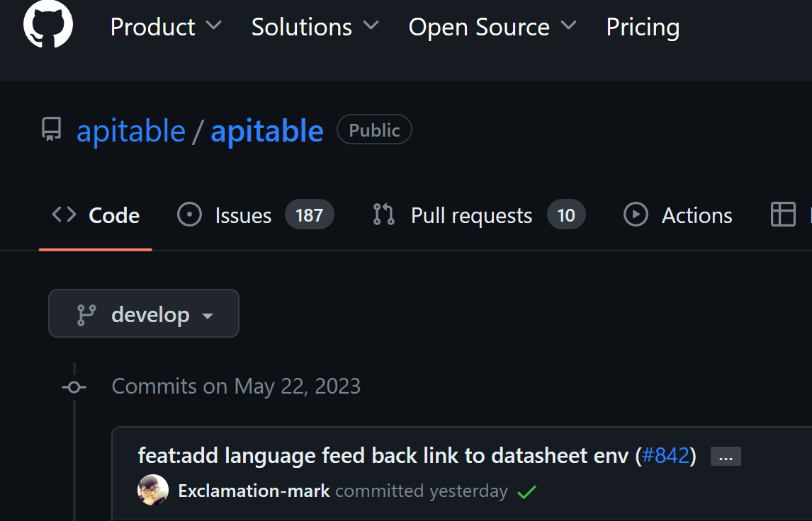Expand the commit description ellipsis

pos(726,457)
